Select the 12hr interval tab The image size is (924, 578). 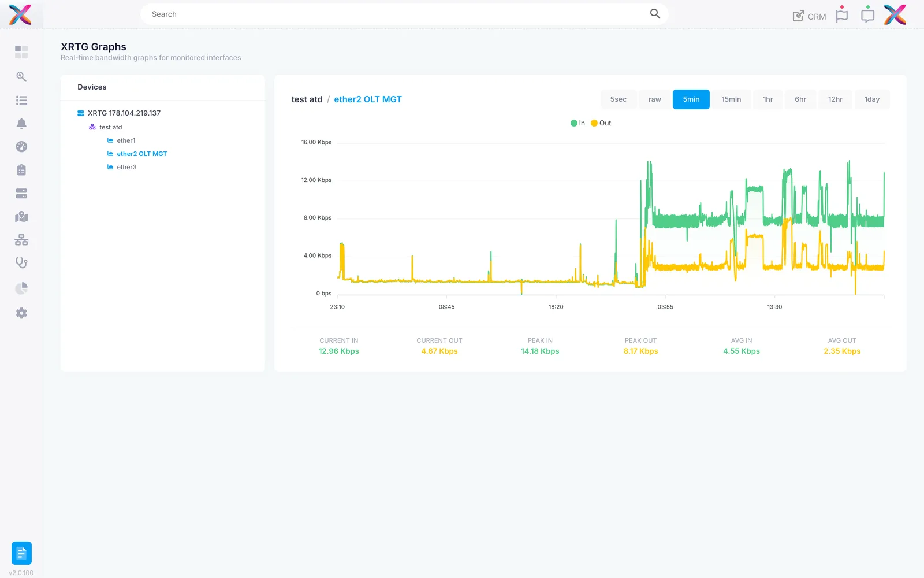point(835,99)
